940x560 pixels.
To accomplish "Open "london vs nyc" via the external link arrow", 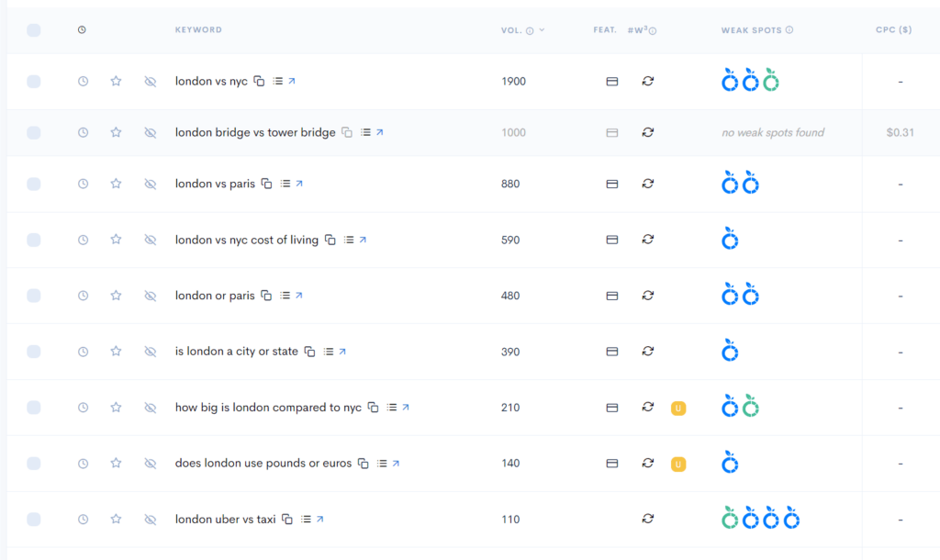I will coord(293,81).
